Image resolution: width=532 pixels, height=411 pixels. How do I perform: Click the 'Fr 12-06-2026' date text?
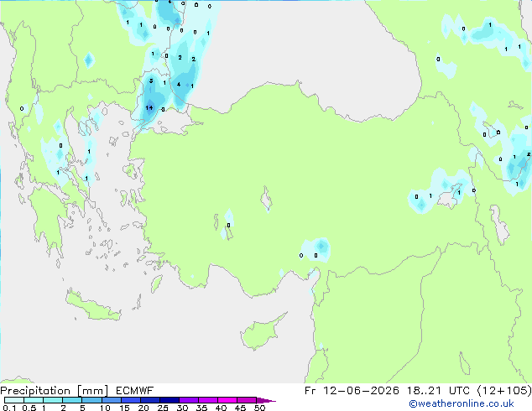(x=352, y=391)
